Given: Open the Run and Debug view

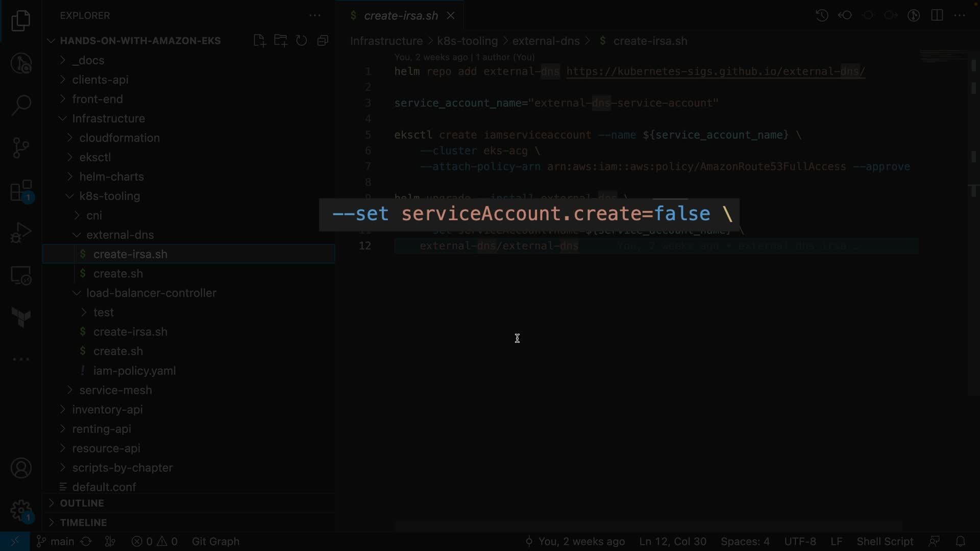Looking at the screenshot, I should click(21, 233).
